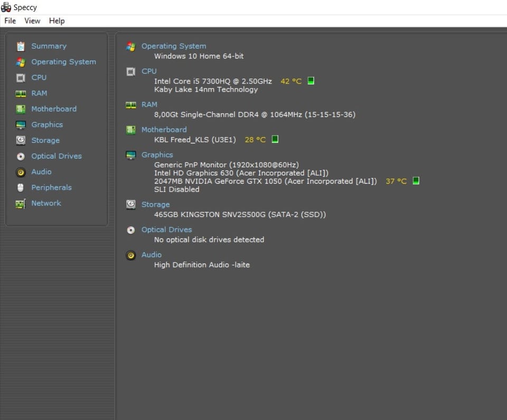This screenshot has height=420, width=507.
Task: Open RAM heading link in summary pane
Action: point(149,104)
